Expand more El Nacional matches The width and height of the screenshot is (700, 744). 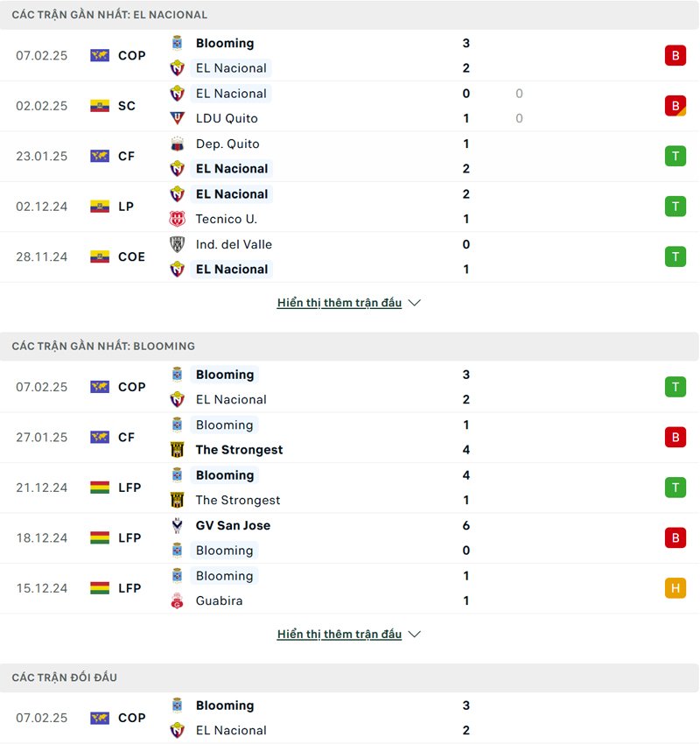[x=338, y=302]
